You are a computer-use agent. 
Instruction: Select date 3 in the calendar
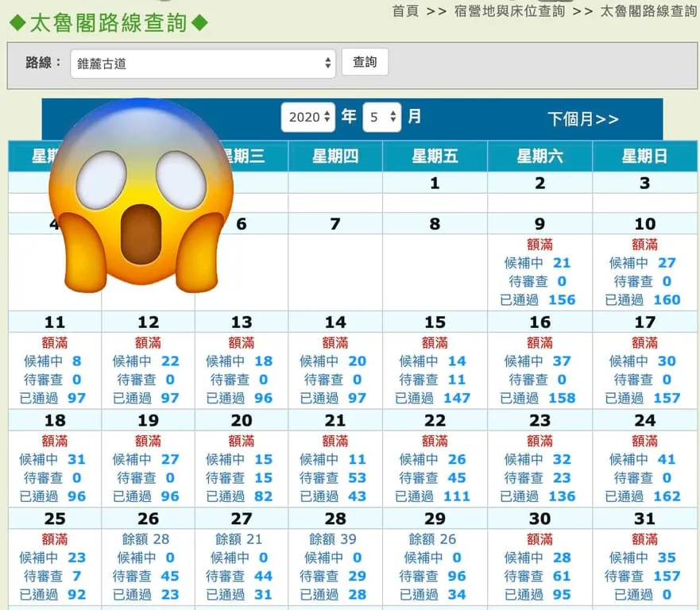tap(644, 183)
